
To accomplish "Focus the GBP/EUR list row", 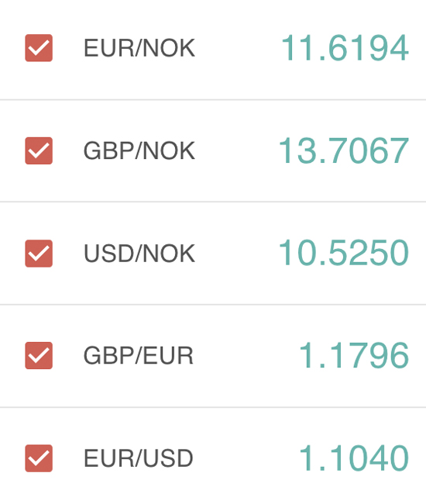I will (x=213, y=356).
